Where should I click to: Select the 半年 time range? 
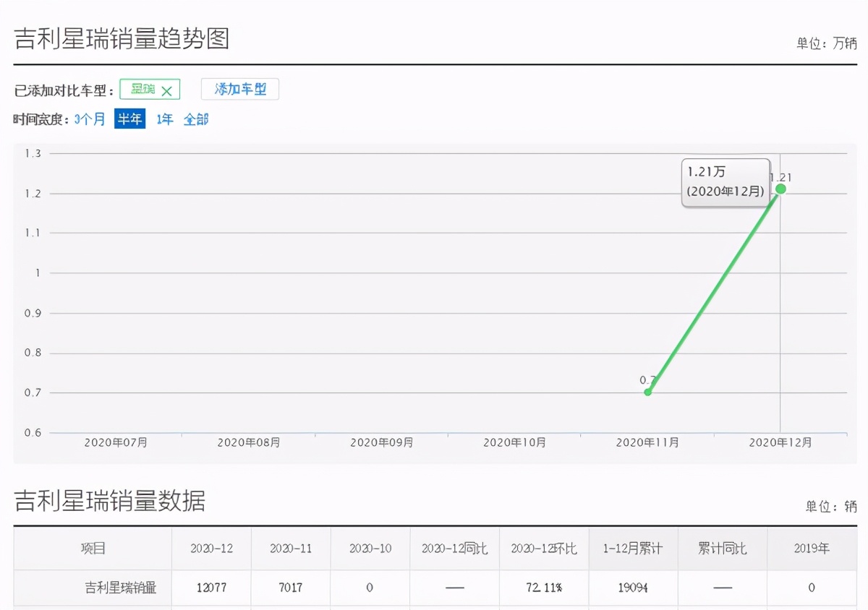130,119
